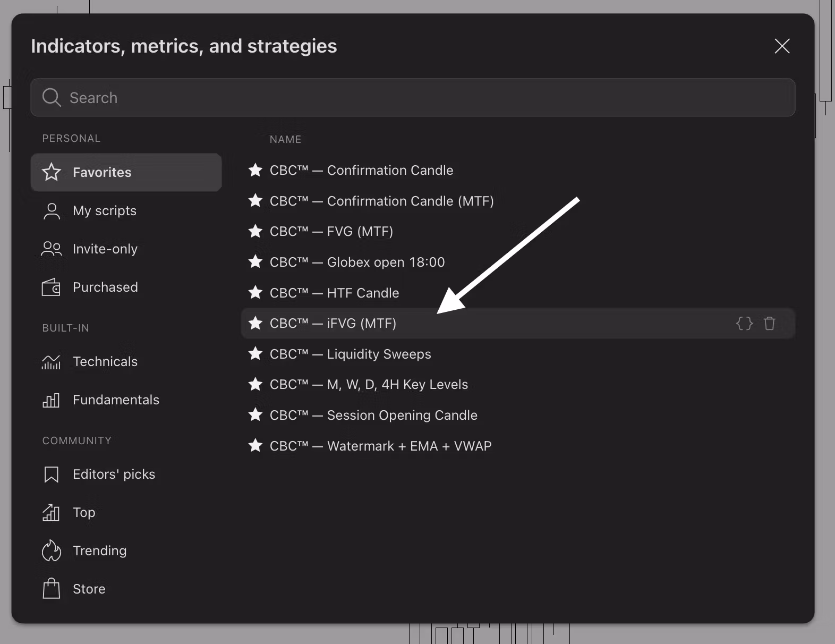The height and width of the screenshot is (644, 835).
Task: Close the Indicators dialog
Action: (782, 46)
